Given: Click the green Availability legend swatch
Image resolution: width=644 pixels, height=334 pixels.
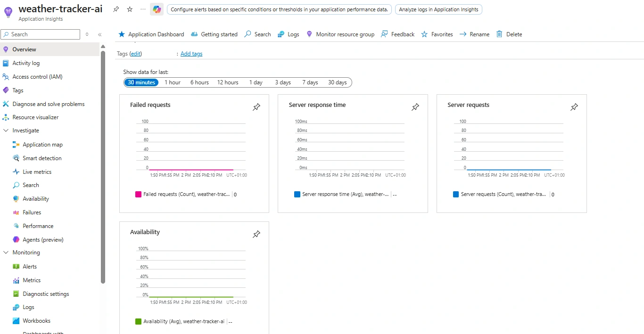Looking at the screenshot, I should [139, 321].
